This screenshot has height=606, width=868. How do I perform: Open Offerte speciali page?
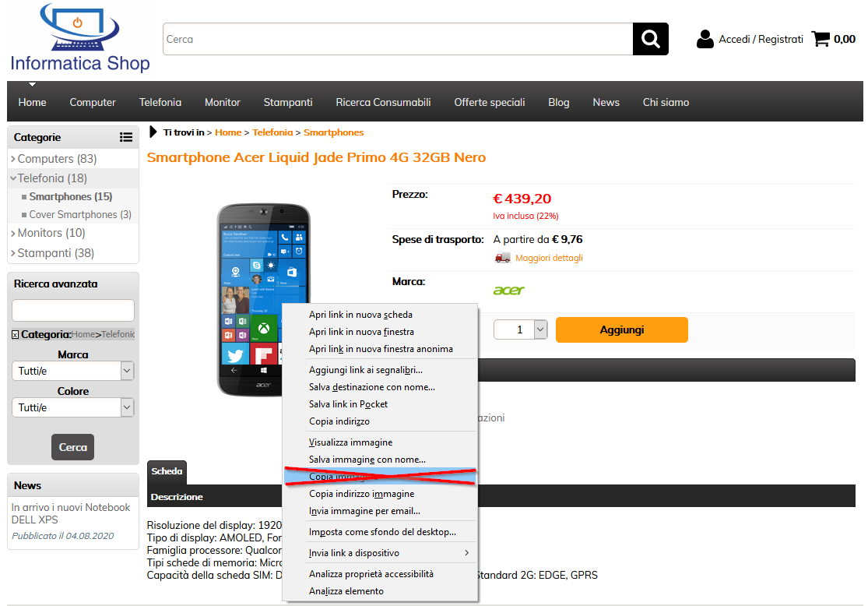490,103
